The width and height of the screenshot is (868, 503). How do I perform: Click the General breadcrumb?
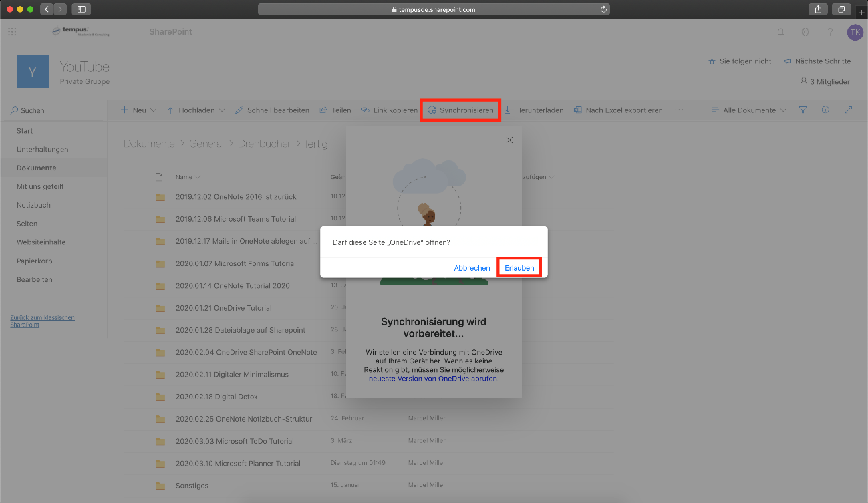[206, 144]
